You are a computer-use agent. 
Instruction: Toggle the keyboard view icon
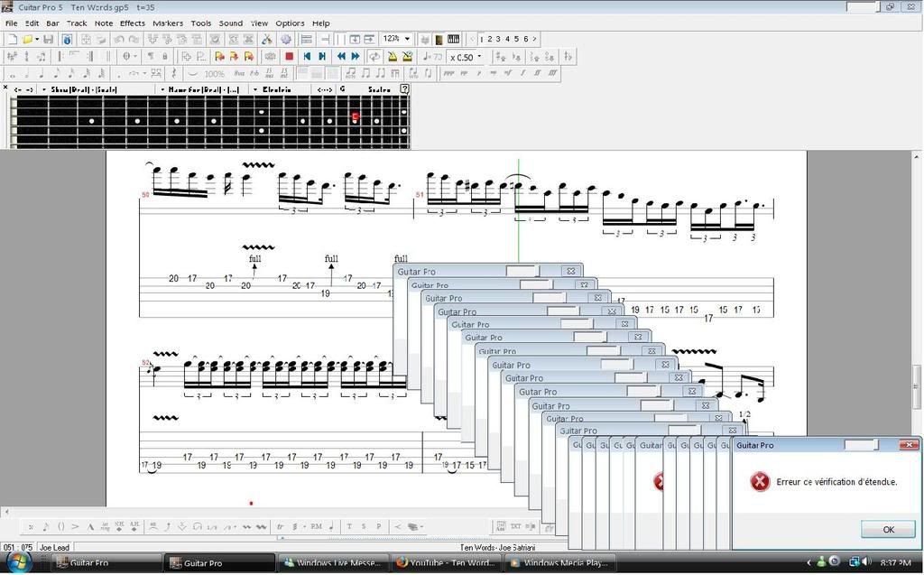click(x=453, y=40)
